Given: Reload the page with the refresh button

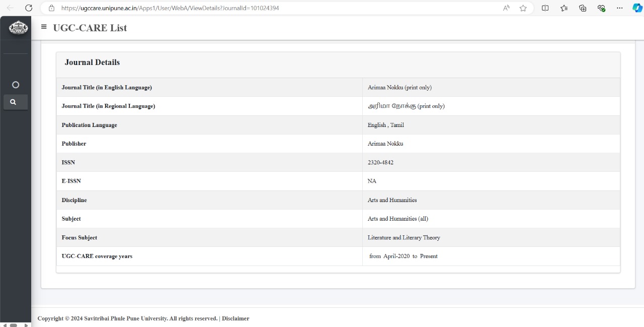Looking at the screenshot, I should coord(29,8).
